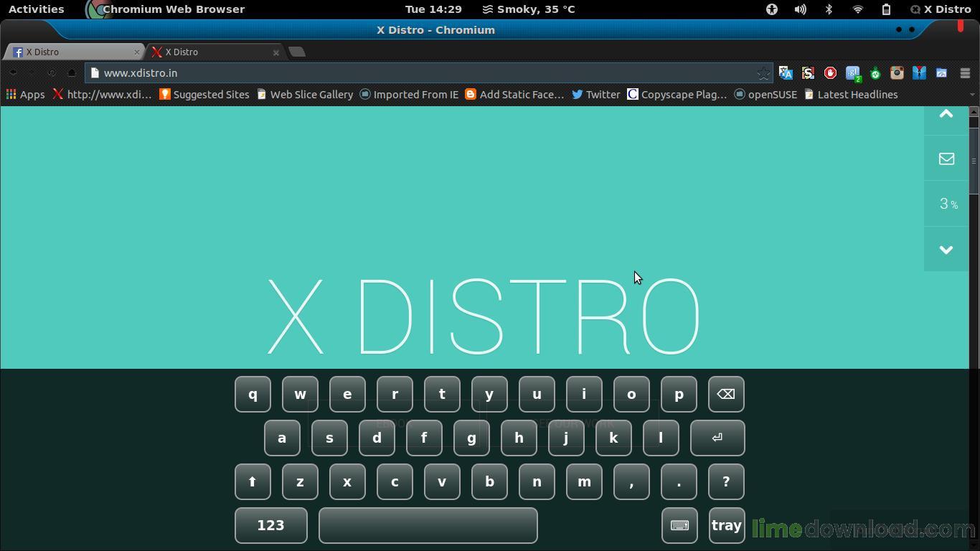Open the openSUSE bookmark folder
The width and height of the screenshot is (980, 551).
tap(765, 95)
